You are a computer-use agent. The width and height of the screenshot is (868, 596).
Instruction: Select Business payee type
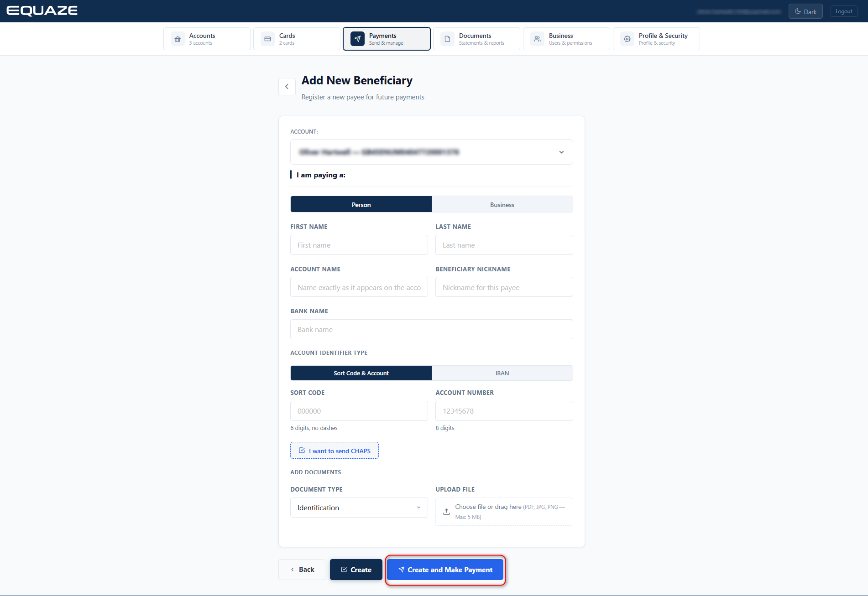[502, 204]
